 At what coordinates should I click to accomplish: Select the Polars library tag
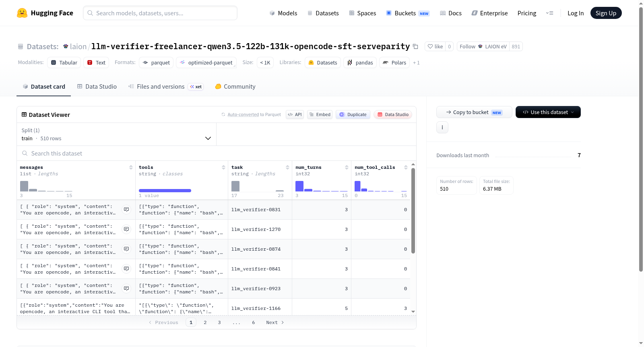click(394, 62)
